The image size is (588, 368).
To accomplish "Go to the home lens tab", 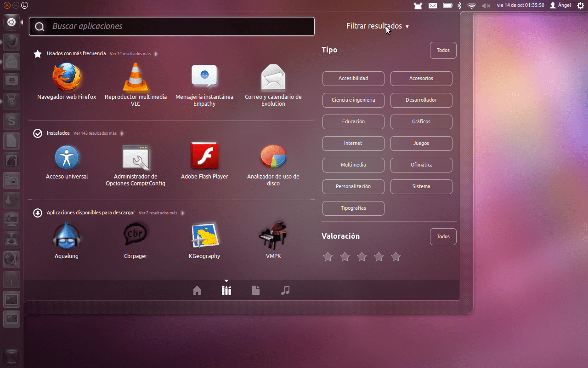I will pyautogui.click(x=197, y=290).
